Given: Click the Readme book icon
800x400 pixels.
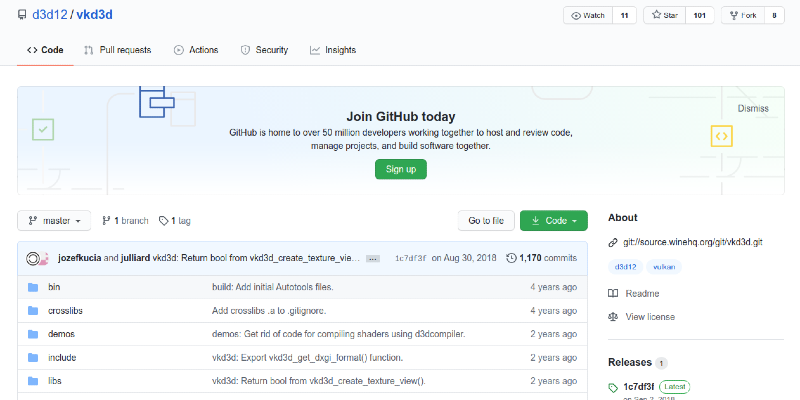Looking at the screenshot, I should pos(613,293).
